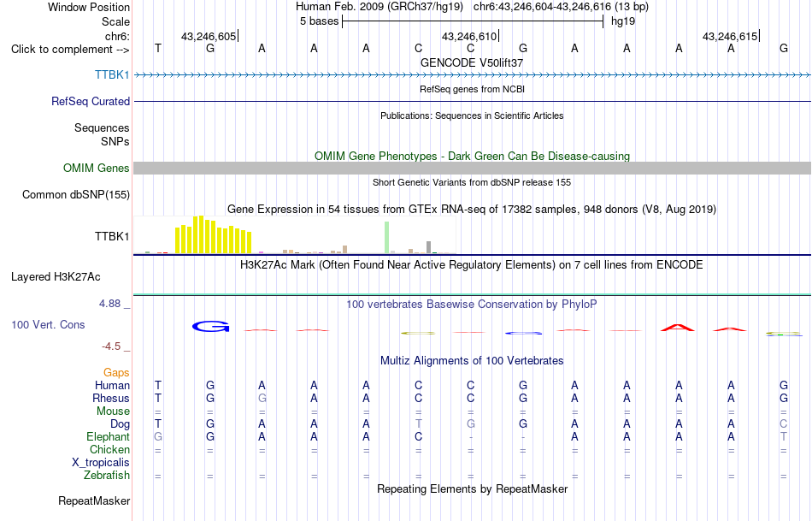
Task: Click the "RefSeq genes from NCBI" title
Action: pos(472,89)
